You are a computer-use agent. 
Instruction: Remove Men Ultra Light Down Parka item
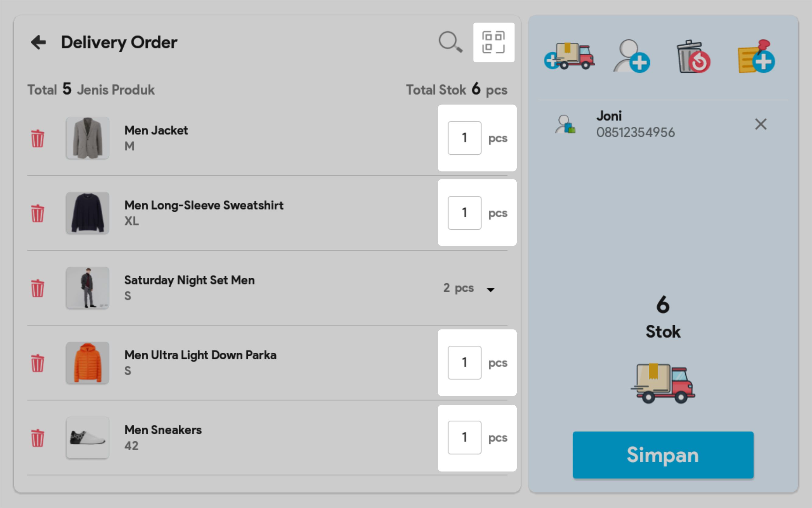coord(38,363)
